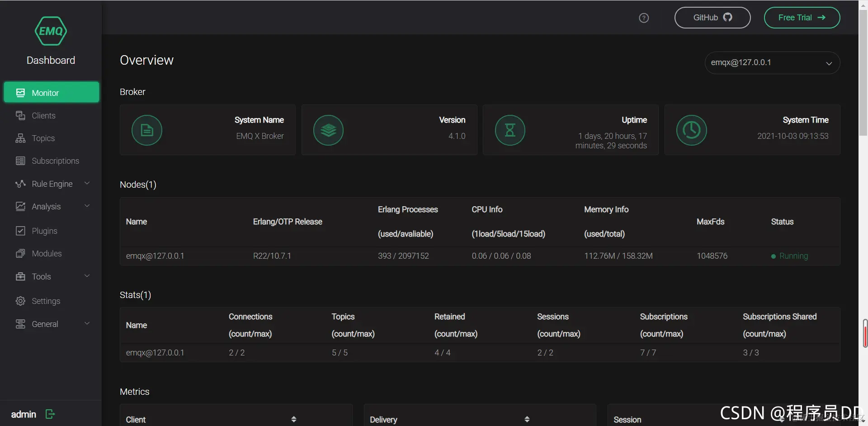The width and height of the screenshot is (868, 426).
Task: Click emqx@127.0.0.1 in the Nodes table
Action: [x=155, y=256]
